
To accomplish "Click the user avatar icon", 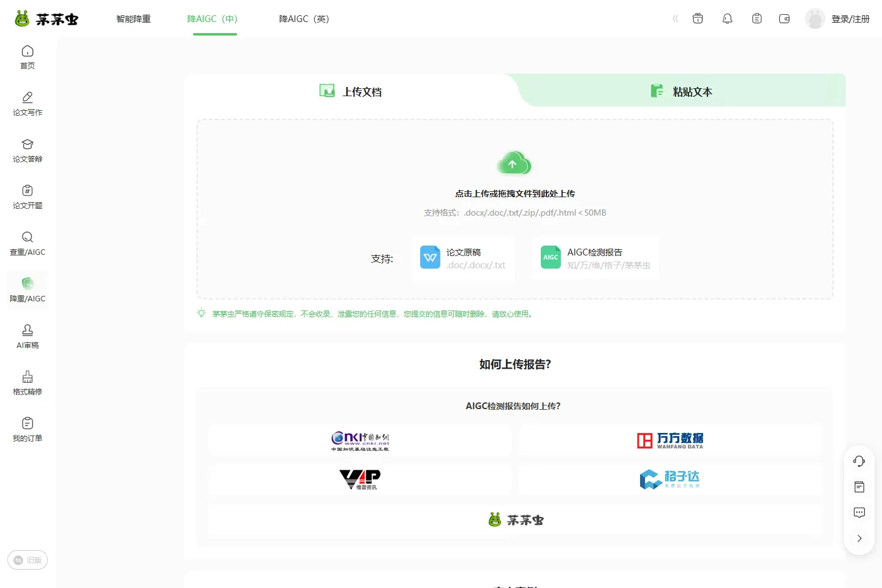I will 815,19.
